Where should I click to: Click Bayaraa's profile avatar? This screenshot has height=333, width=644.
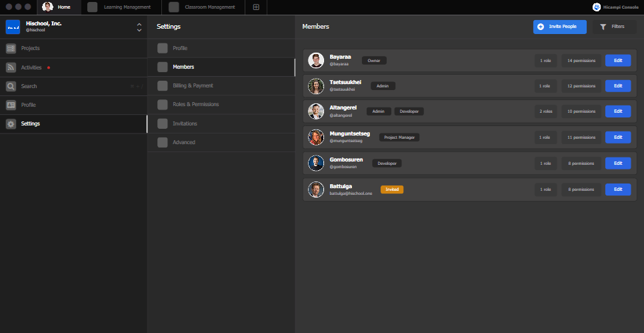click(x=316, y=61)
